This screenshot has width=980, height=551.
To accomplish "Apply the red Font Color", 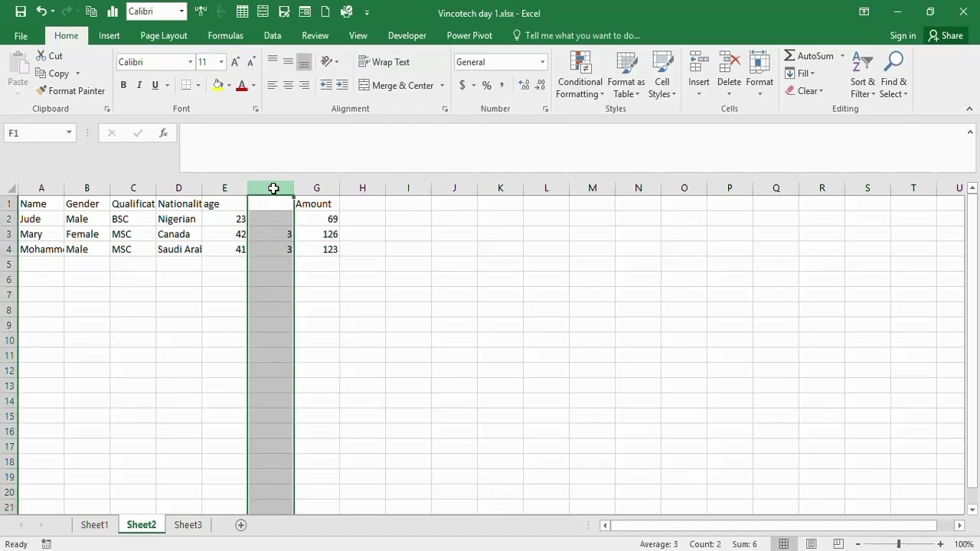I will (242, 85).
